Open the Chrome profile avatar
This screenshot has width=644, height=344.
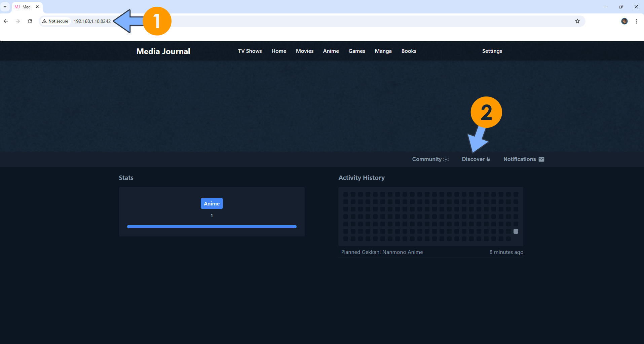pyautogui.click(x=624, y=21)
